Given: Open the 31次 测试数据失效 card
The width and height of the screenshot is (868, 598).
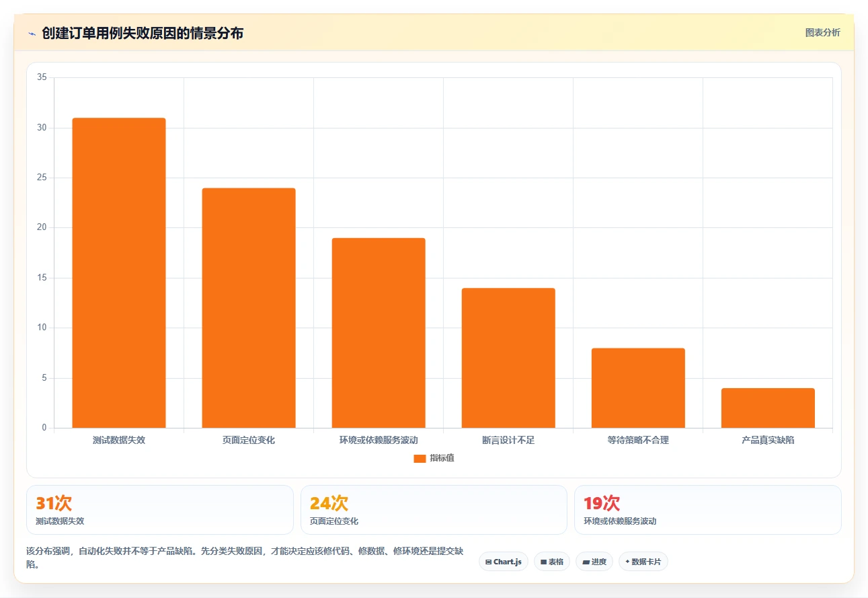Looking at the screenshot, I should click(160, 510).
